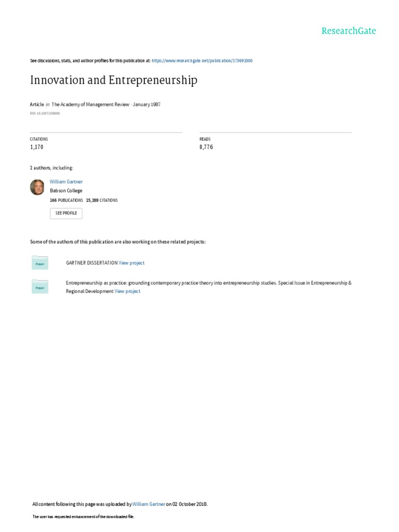Viewport: 399px width, 532px height.
Task: Click the 8,776 reads count
Action: click(206, 147)
